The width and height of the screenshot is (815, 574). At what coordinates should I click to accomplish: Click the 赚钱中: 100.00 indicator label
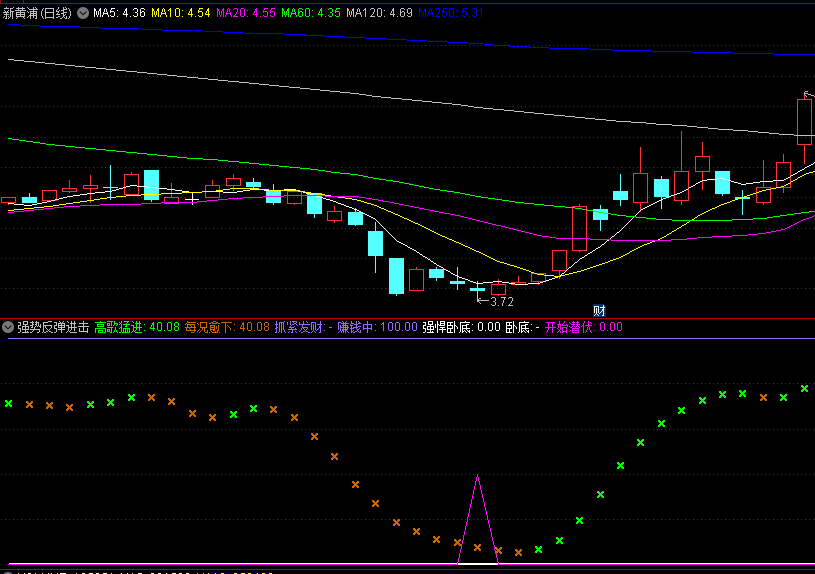[377, 327]
